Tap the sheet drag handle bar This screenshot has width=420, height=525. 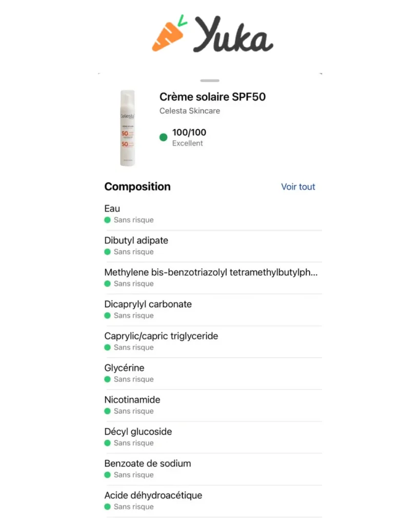[x=210, y=80]
